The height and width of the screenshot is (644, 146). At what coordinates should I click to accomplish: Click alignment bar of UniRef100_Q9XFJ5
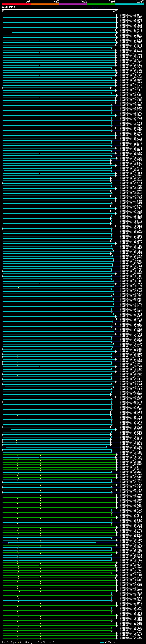tap(65, 319)
